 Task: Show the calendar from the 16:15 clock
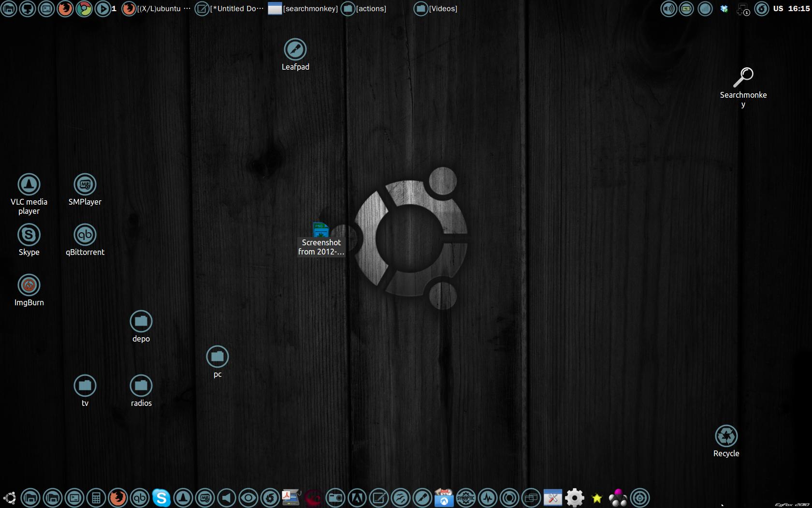799,9
